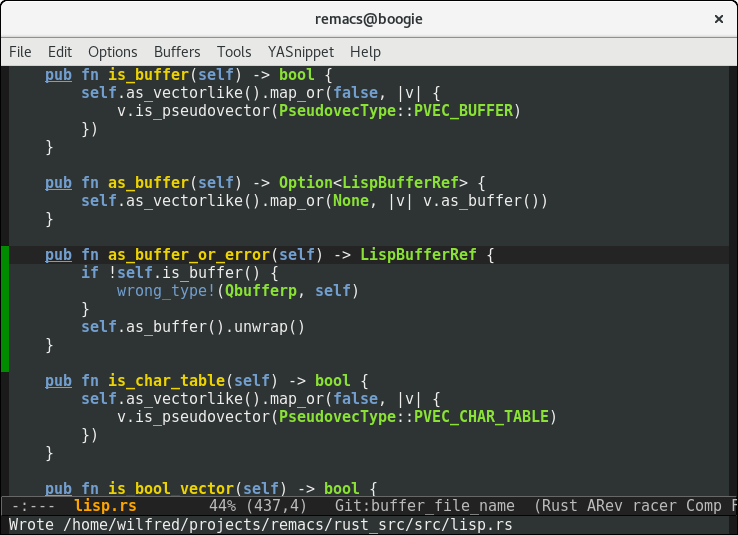This screenshot has width=738, height=535.
Task: Open the Tools menu
Action: pos(234,52)
